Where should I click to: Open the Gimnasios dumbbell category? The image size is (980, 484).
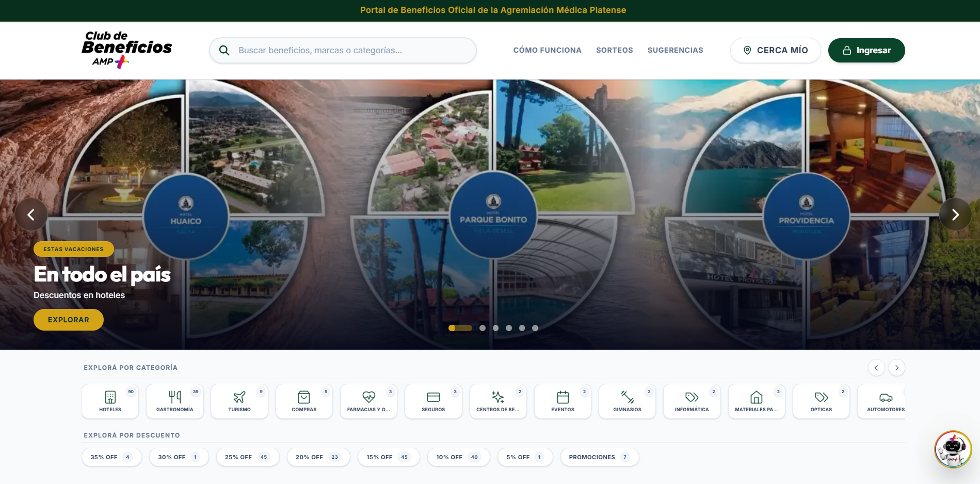pyautogui.click(x=627, y=401)
